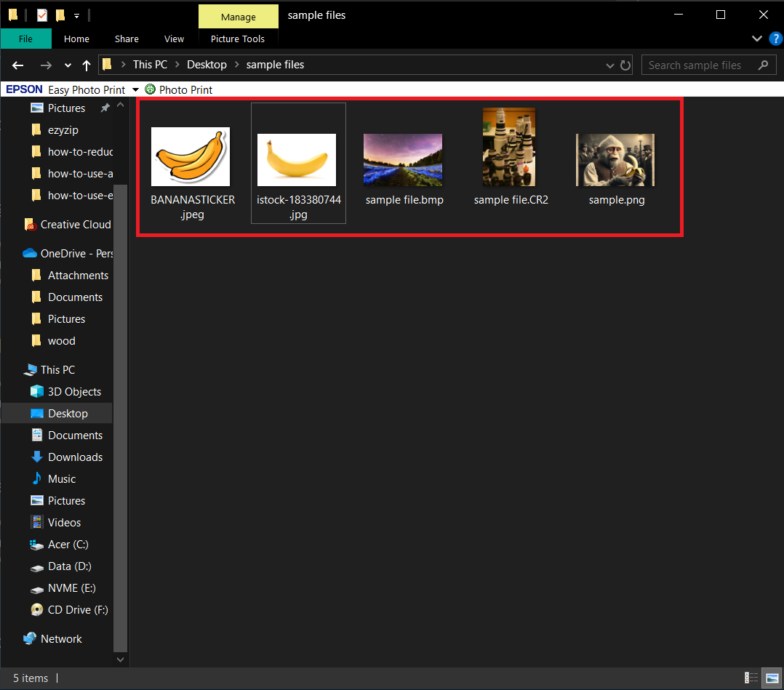Select Downloads in the sidebar
Viewport: 784px width, 690px height.
point(73,457)
